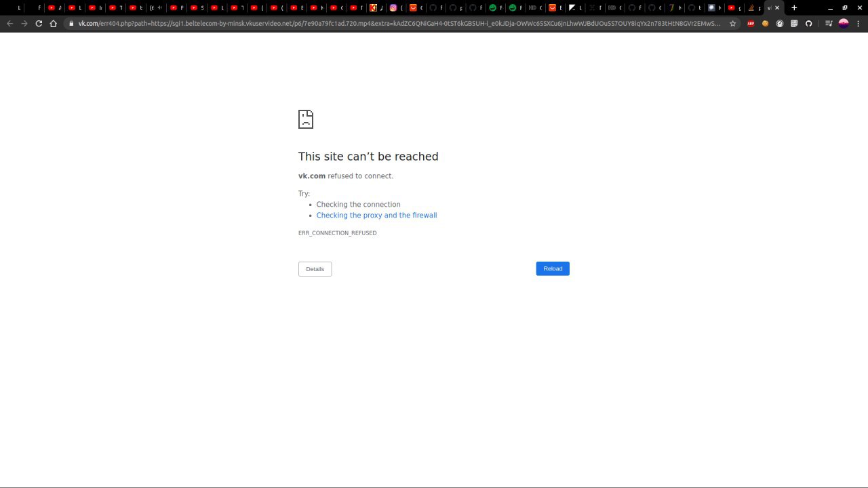Bookmark this page with the star icon
This screenshot has height=488, width=868.
point(732,23)
